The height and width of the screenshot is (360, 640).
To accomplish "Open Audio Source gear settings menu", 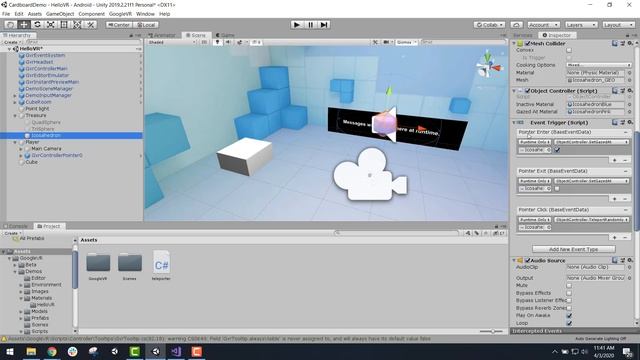I will (x=630, y=260).
